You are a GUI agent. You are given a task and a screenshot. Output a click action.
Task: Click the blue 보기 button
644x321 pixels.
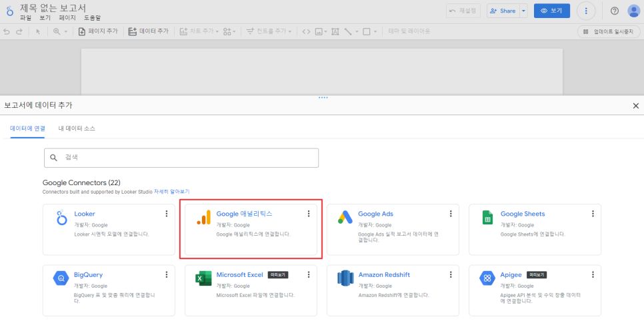pos(551,11)
